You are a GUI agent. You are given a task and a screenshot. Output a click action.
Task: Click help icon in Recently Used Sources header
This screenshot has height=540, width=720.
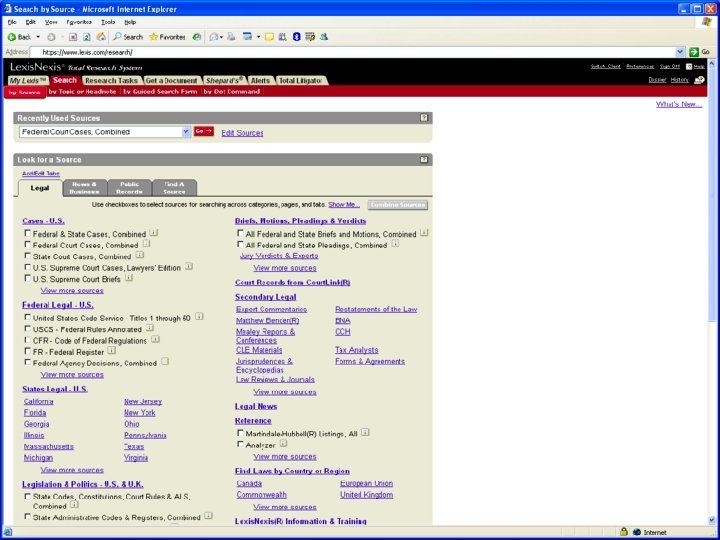pos(424,118)
